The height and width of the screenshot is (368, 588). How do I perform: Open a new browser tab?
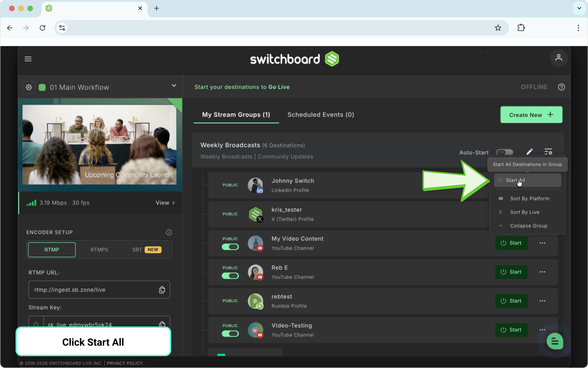click(156, 8)
